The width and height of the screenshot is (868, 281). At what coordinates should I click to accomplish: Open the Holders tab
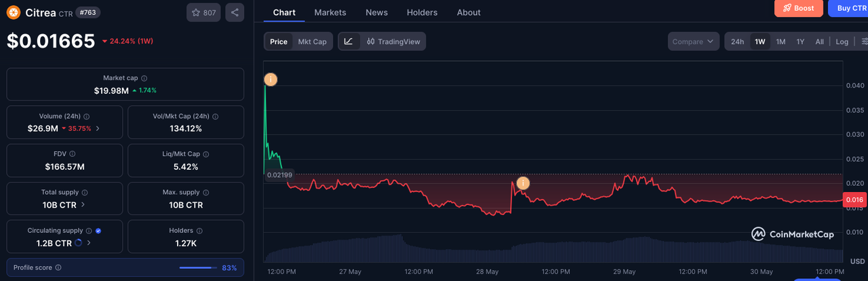coord(422,12)
